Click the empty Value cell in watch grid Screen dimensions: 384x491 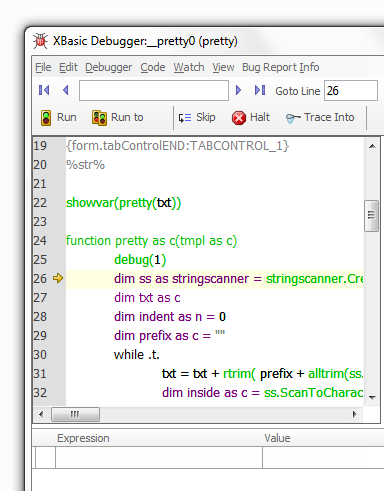pos(323,458)
